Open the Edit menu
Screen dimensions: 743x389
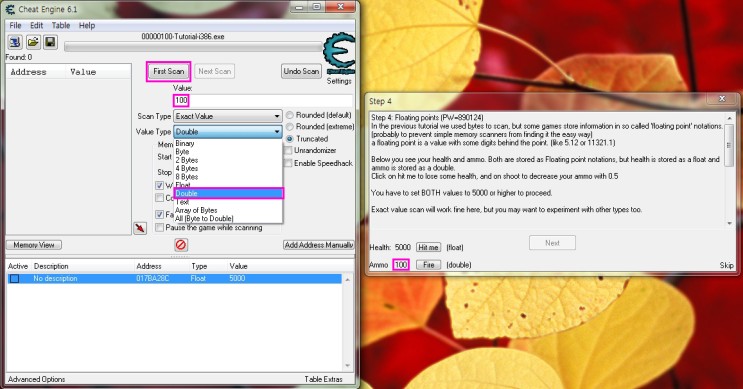click(x=36, y=26)
